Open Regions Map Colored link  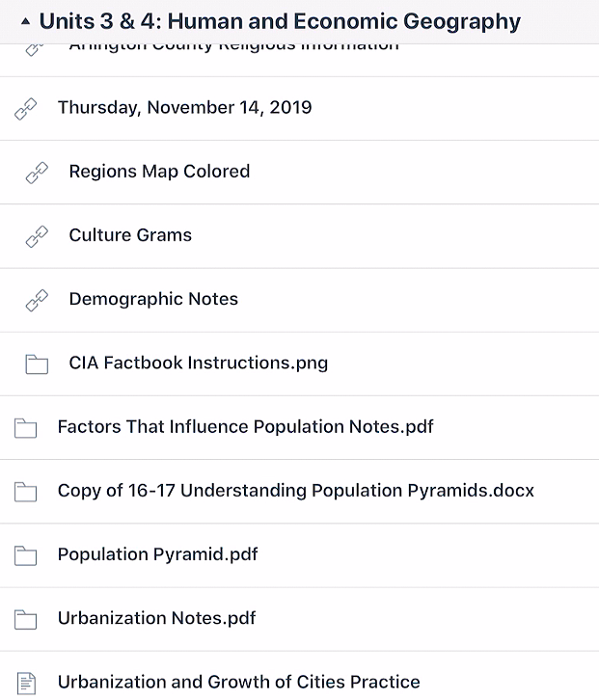[x=159, y=172]
